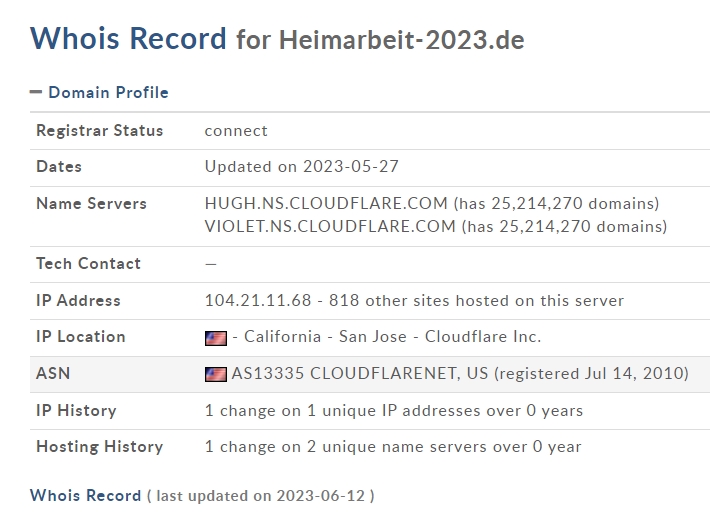710x513 pixels.
Task: Click the connect registrar status value
Action: tap(236, 131)
